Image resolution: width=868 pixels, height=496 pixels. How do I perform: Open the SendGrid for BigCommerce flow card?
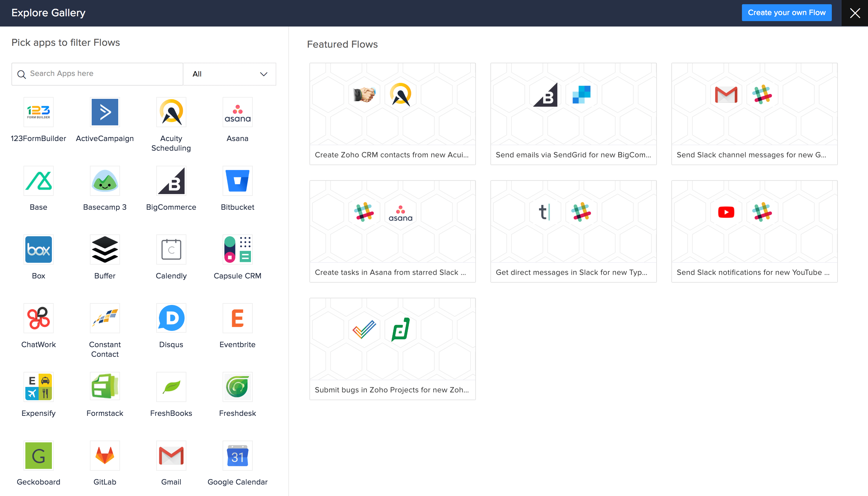click(x=573, y=114)
